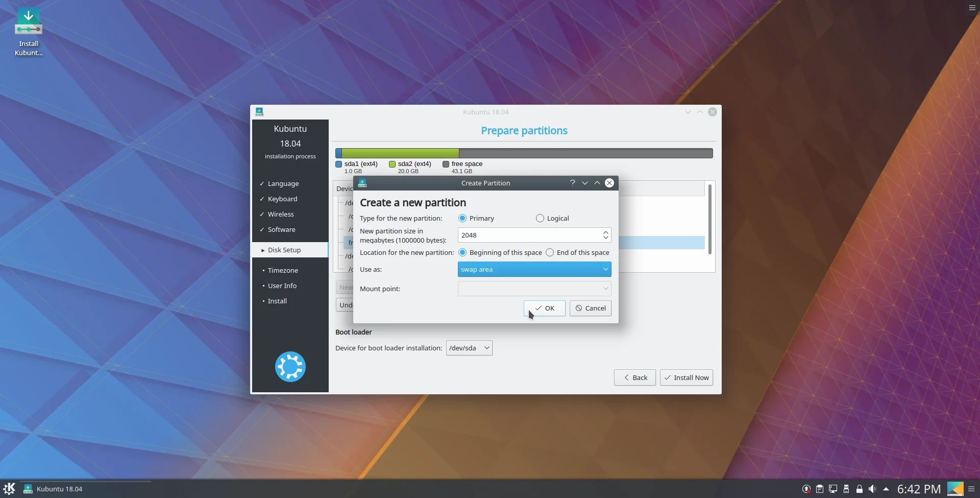Click the gray free space segment of partition bar
This screenshot has height=498, width=980.
click(586, 153)
